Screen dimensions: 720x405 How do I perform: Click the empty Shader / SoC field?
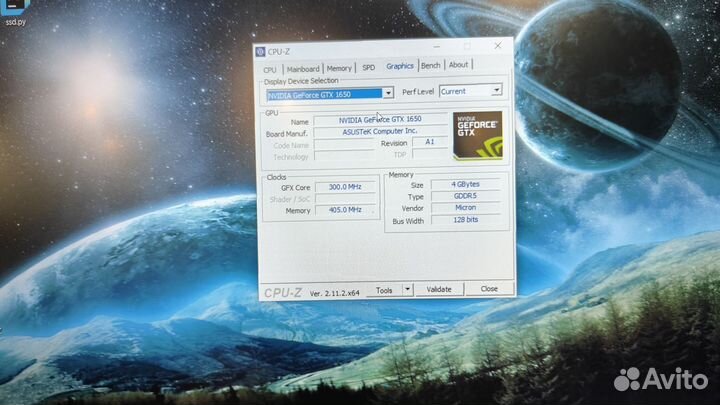(345, 198)
